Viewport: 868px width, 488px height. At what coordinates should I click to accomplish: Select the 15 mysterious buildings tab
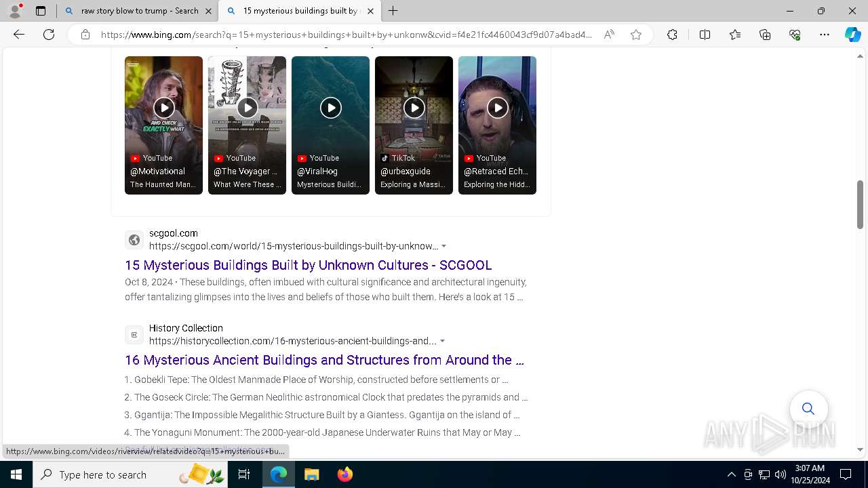click(301, 11)
